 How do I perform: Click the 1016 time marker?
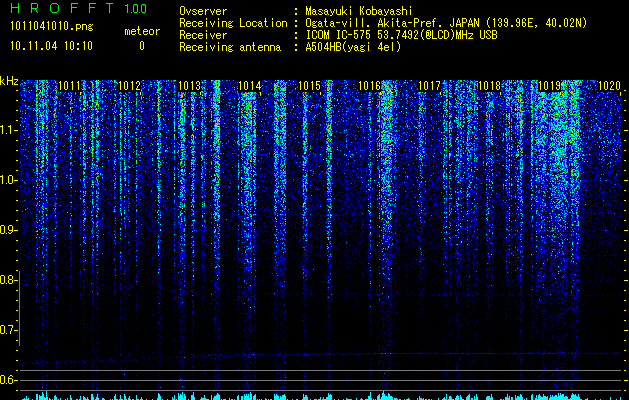coord(369,86)
